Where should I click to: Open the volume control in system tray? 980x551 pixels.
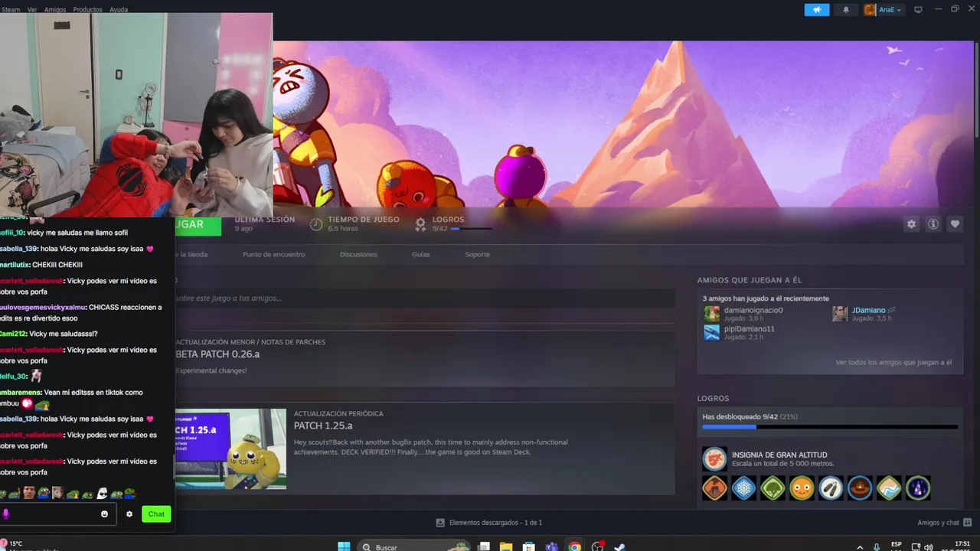click(x=929, y=546)
